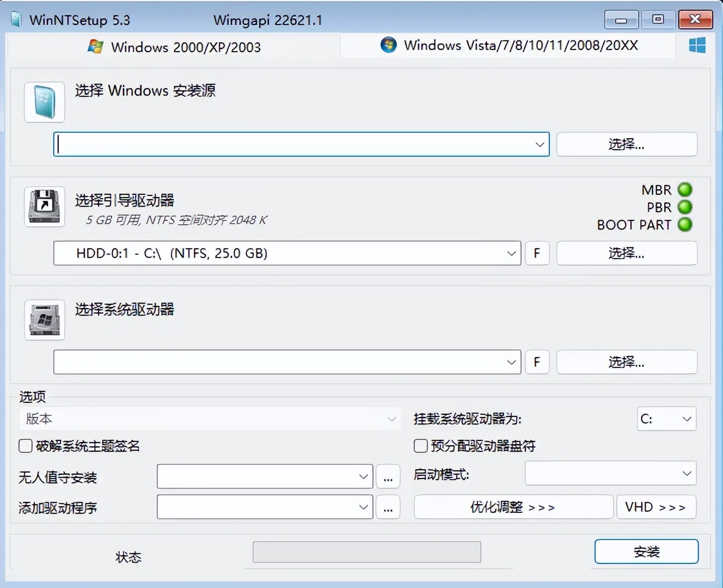Click the Windows logo icon top-right corner

[697, 46]
